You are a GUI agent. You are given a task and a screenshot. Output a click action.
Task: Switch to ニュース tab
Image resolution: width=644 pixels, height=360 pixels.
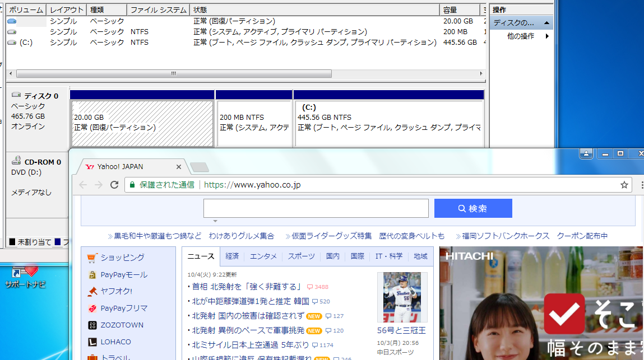point(201,256)
